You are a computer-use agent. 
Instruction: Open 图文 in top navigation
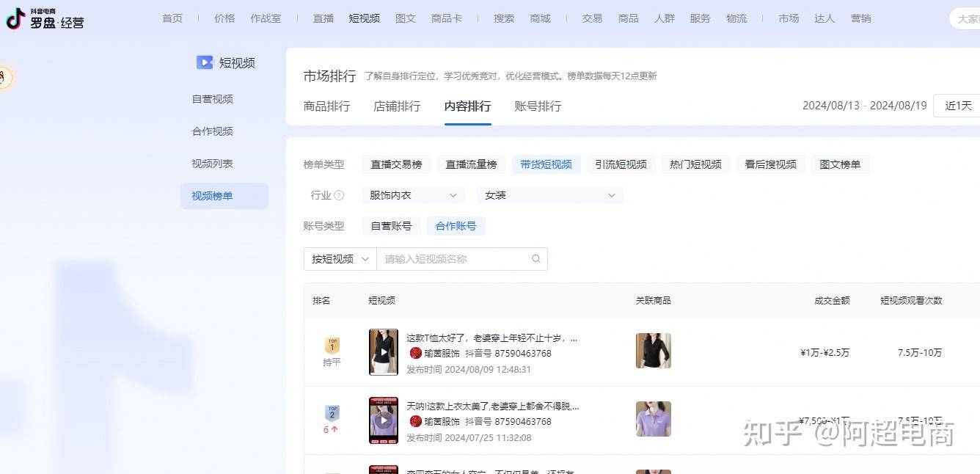[x=406, y=18]
